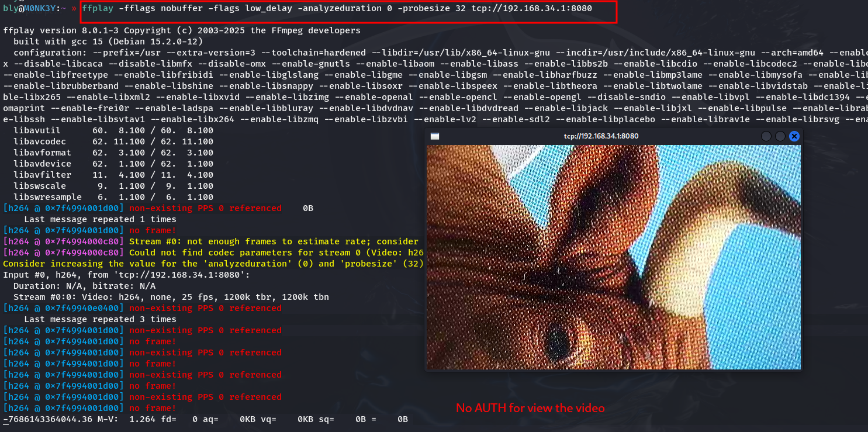Click the libavcodec version line
This screenshot has width=868, height=432.
[x=113, y=141]
